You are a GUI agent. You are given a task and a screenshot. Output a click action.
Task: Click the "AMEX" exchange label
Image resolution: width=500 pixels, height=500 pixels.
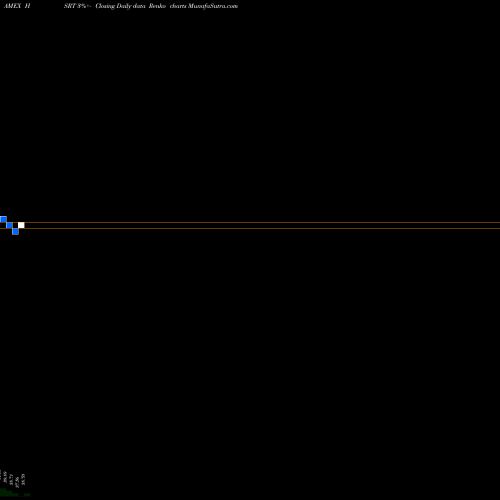pyautogui.click(x=13, y=6)
